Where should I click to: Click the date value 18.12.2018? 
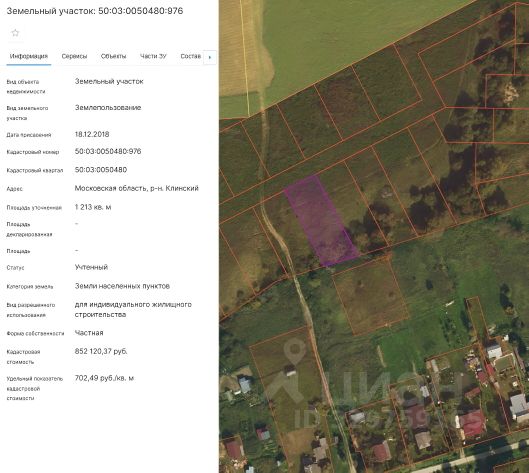click(92, 134)
